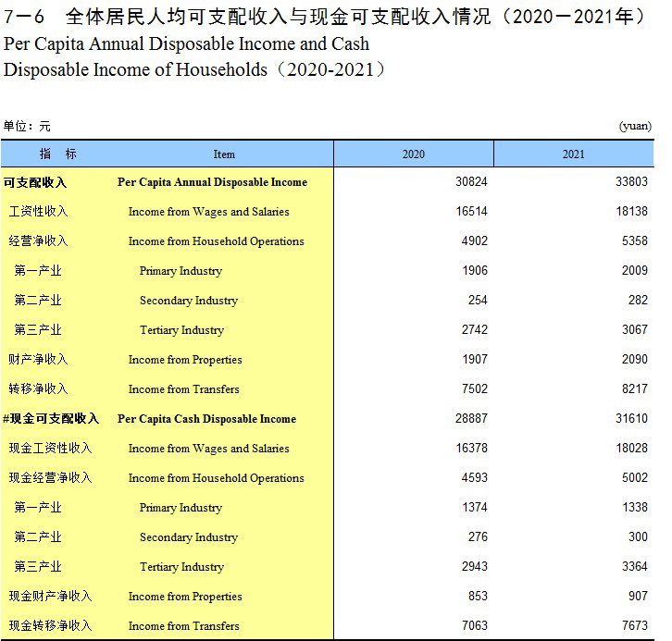This screenshot has width=672, height=641.
Task: Click the cell showing 7673
Action: [x=635, y=625]
